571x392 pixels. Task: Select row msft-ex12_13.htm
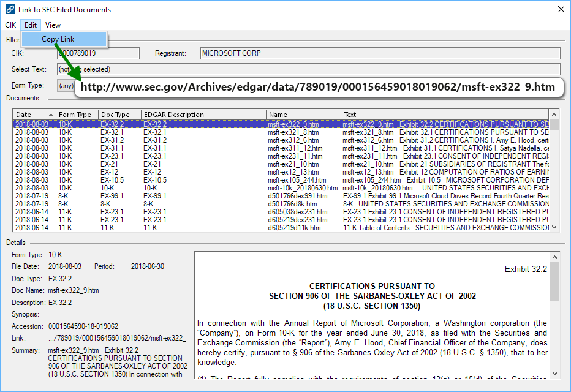pos(281,172)
